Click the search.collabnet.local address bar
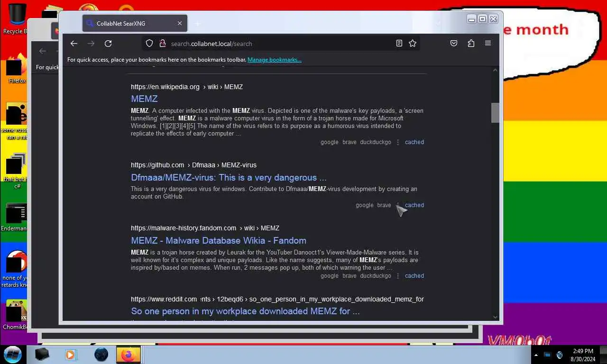The height and width of the screenshot is (364, 607). pyautogui.click(x=281, y=44)
